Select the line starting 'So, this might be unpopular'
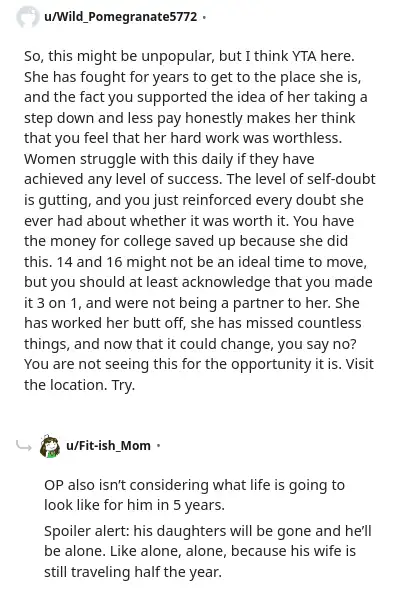Image resolution: width=400 pixels, height=608 pixels. [189, 56]
